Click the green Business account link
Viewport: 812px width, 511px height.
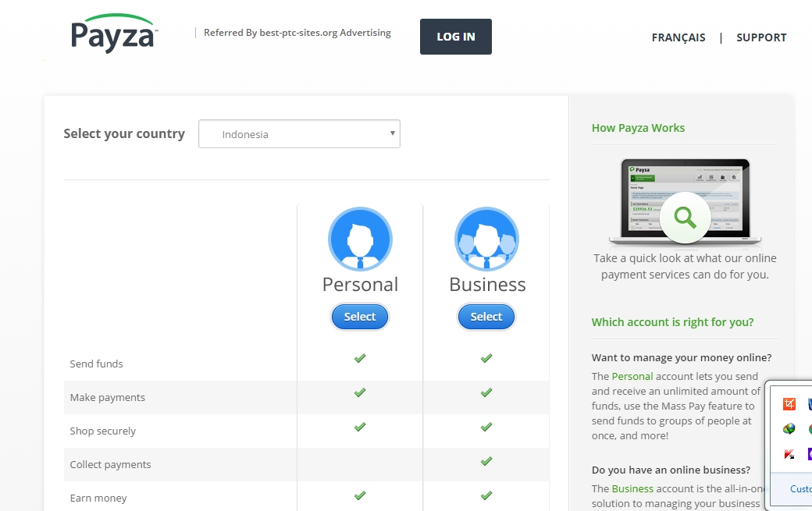tap(633, 488)
